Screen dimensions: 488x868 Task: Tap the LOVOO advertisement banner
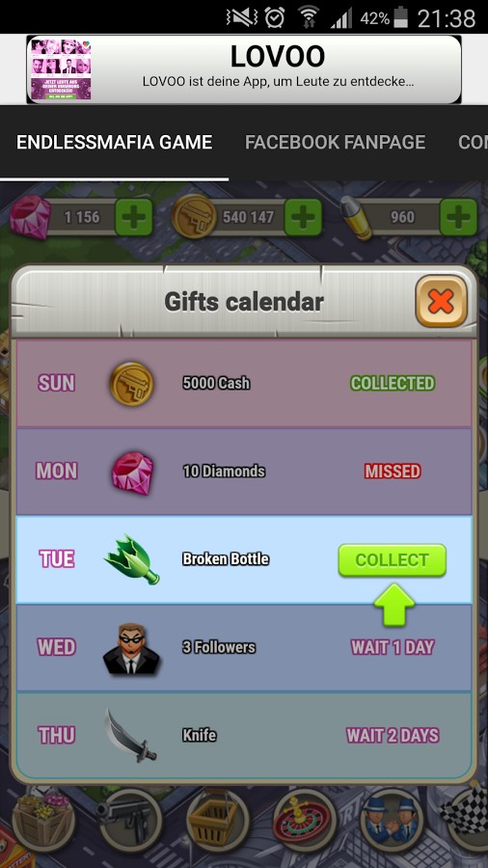tap(244, 69)
